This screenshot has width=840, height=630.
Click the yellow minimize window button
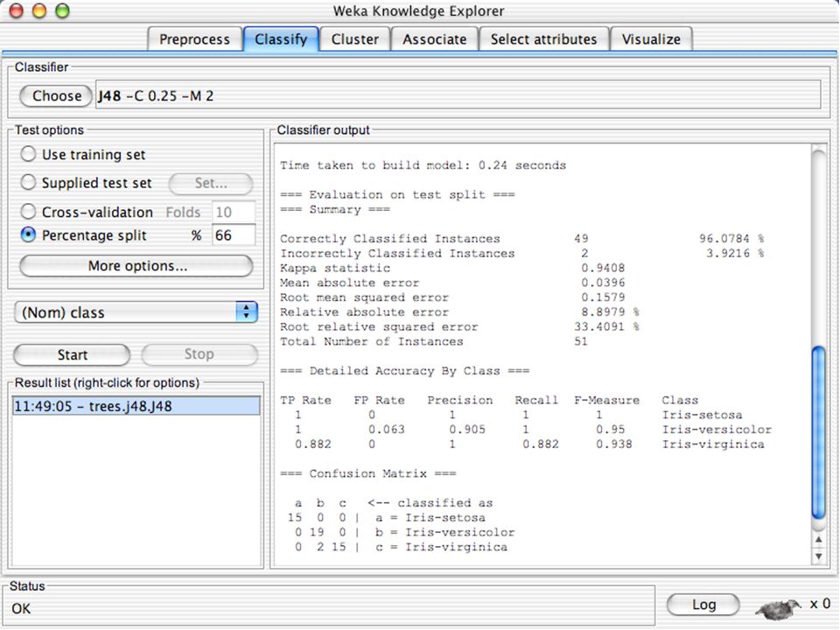click(39, 10)
